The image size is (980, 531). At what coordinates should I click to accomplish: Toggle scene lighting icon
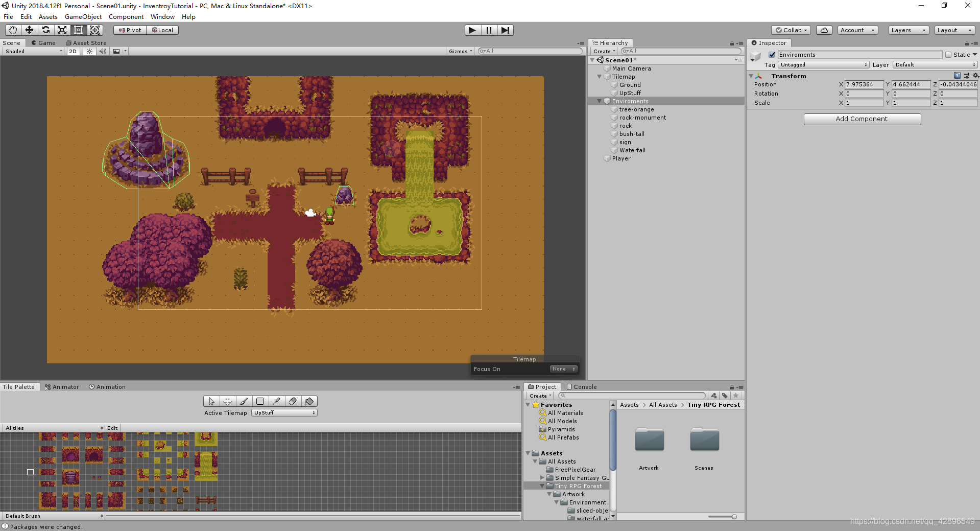(89, 51)
